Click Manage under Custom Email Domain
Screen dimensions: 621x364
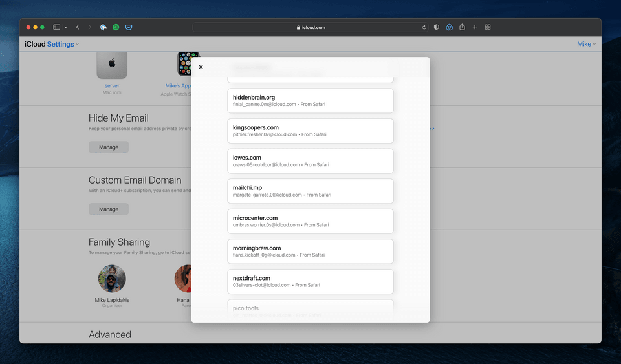pos(109,209)
